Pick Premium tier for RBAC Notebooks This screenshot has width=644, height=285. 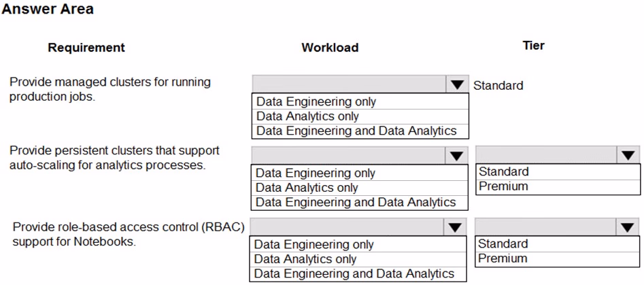click(558, 258)
